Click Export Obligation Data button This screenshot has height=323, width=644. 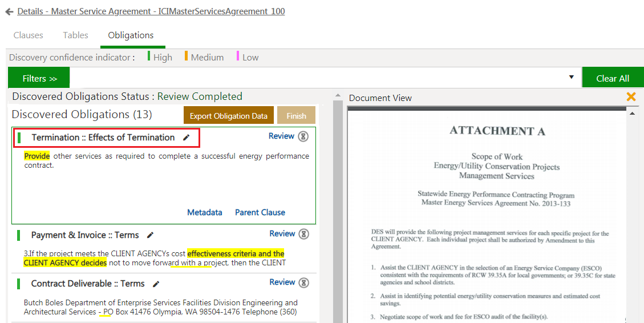click(229, 116)
